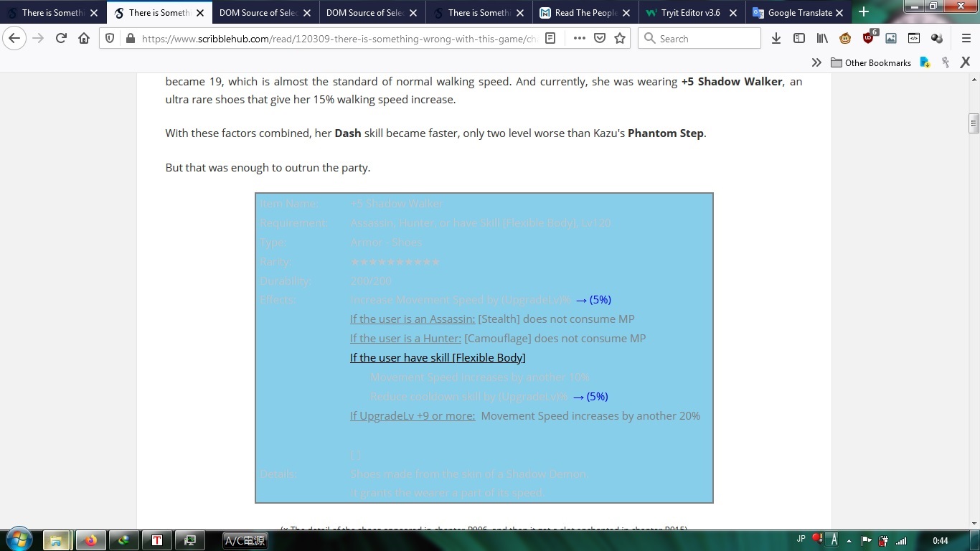The width and height of the screenshot is (980, 551).
Task: Go to the Firefox home page
Action: pos(84,39)
